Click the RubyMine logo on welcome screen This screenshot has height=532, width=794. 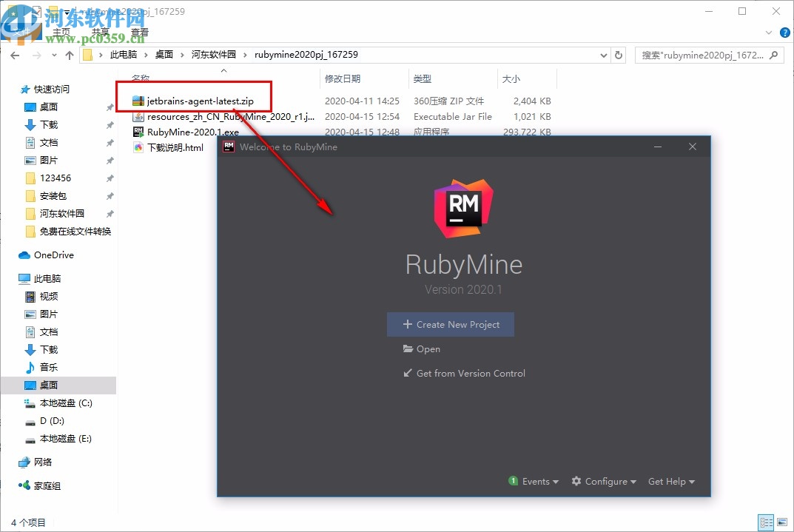463,208
